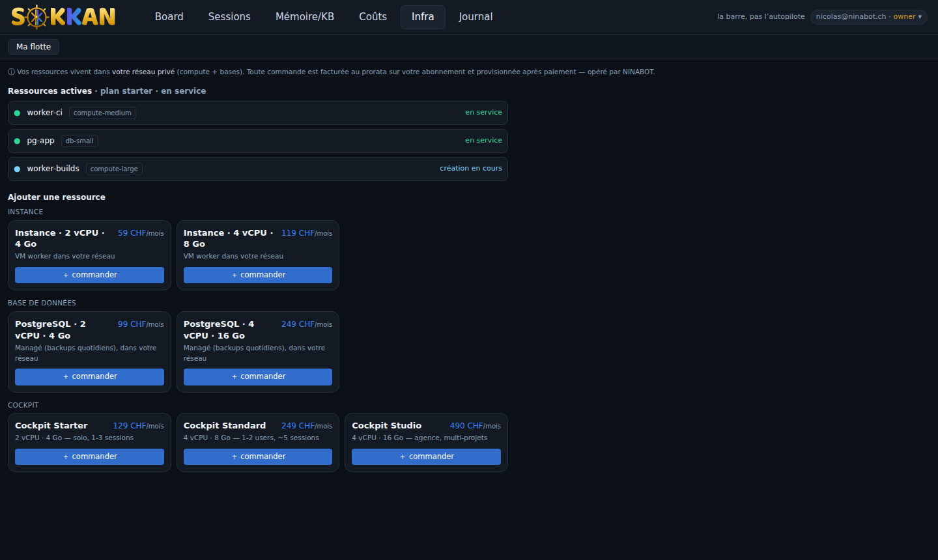Order the Cockpit Standard plan
The width and height of the screenshot is (938, 560).
pos(258,457)
